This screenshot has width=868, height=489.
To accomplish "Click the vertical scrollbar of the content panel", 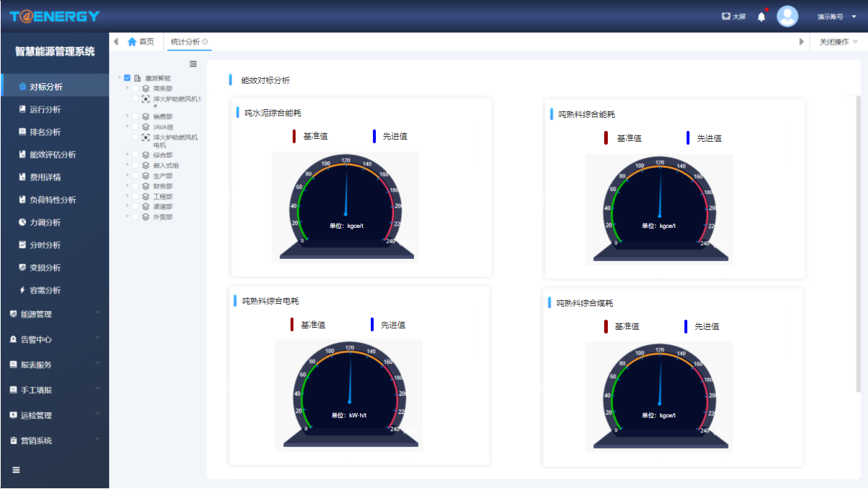I will point(858,244).
